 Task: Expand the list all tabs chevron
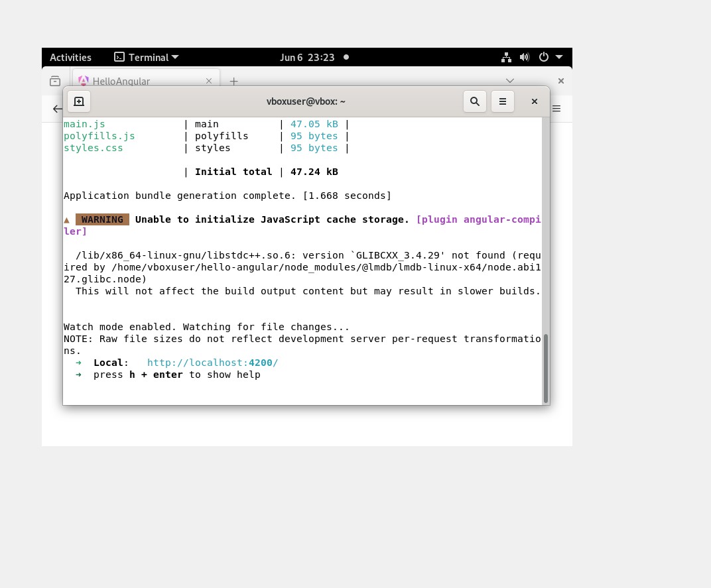pyautogui.click(x=510, y=81)
